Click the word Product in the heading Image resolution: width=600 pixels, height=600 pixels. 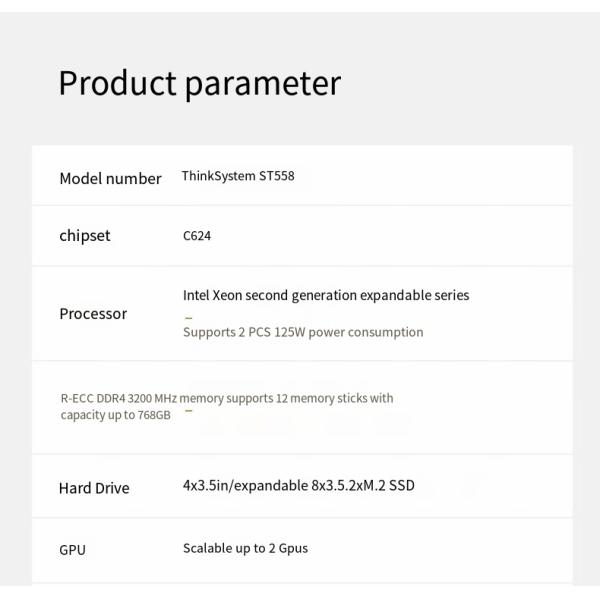[x=118, y=83]
